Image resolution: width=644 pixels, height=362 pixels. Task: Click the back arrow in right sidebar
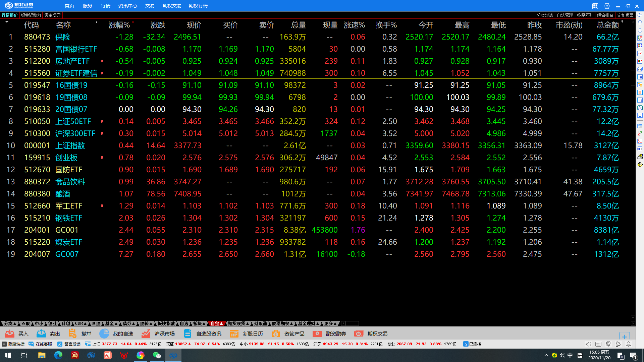pos(640,15)
